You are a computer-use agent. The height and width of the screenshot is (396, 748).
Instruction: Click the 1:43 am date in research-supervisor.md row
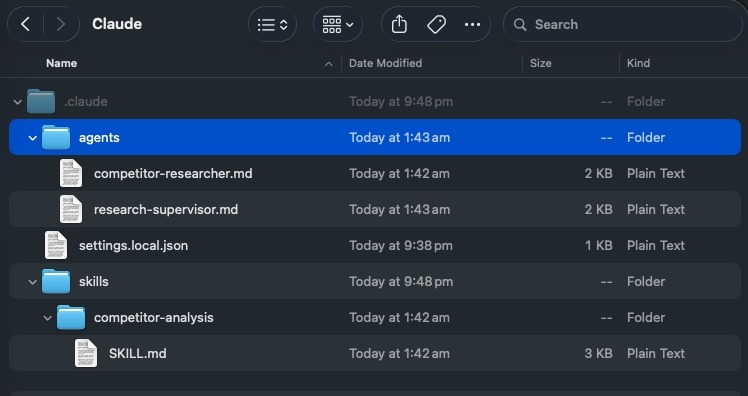pyautogui.click(x=399, y=209)
